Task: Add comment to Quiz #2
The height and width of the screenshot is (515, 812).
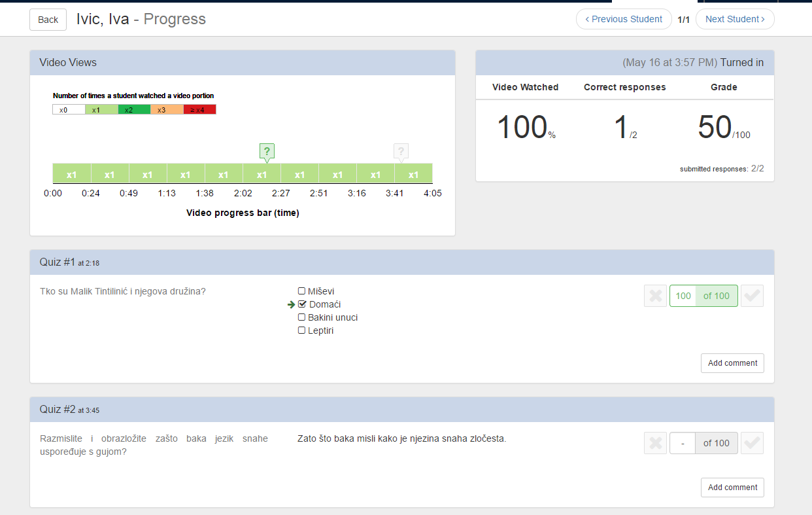Action: pyautogui.click(x=732, y=488)
